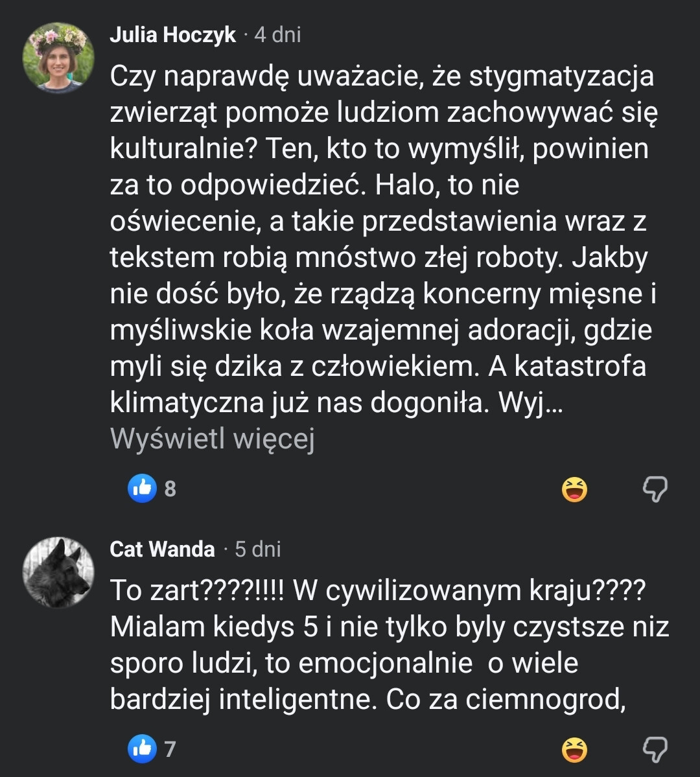
Task: Expand comment with "Wyświetl więcej"
Action: click(212, 439)
